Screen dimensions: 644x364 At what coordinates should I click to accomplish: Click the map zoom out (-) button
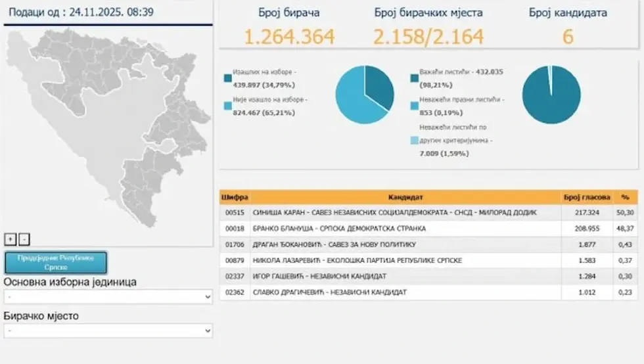click(x=24, y=239)
